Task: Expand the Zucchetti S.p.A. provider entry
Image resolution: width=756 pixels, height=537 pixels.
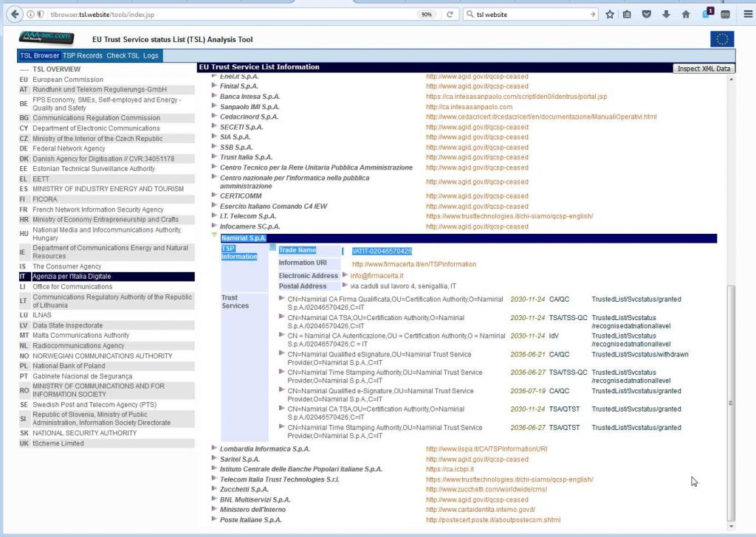Action: point(215,489)
